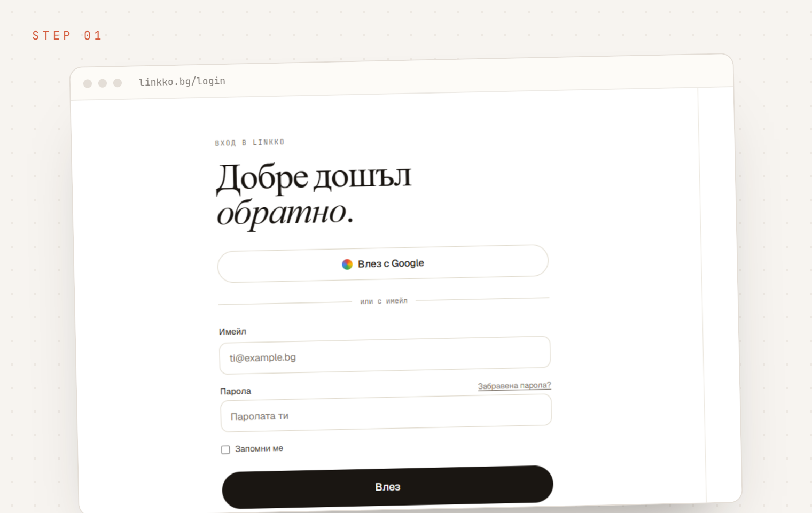Click the 'Запомни ме' label text

tap(259, 449)
